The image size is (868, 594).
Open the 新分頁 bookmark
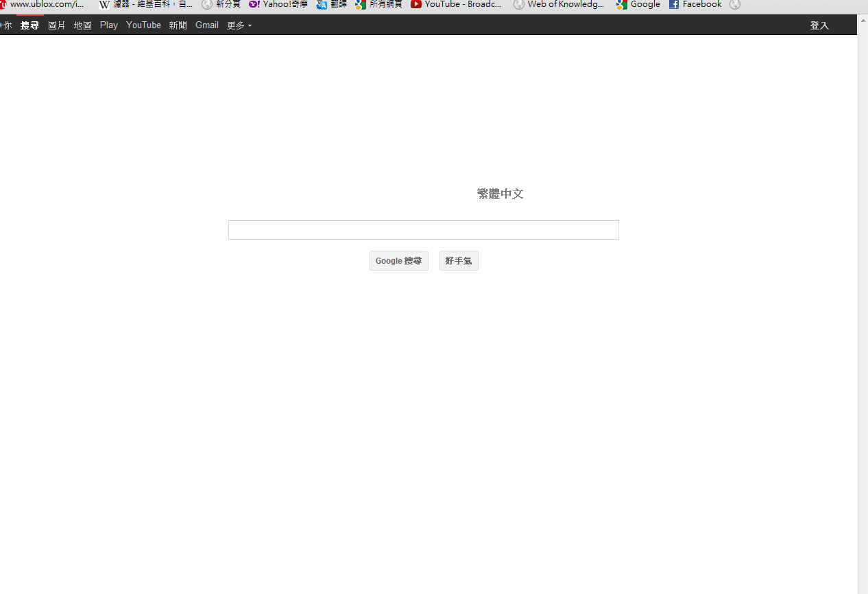point(221,4)
